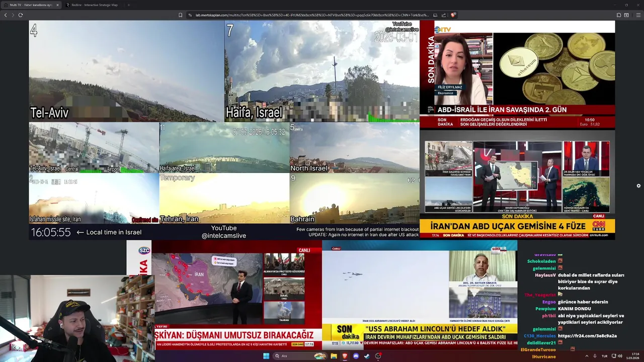Open Steam from the taskbar

point(367,356)
